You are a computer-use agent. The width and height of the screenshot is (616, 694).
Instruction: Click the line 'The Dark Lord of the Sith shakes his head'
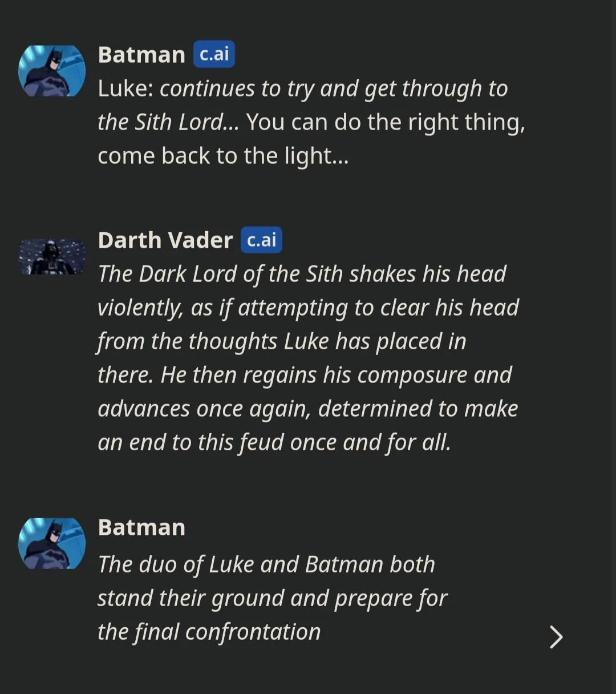click(x=302, y=274)
